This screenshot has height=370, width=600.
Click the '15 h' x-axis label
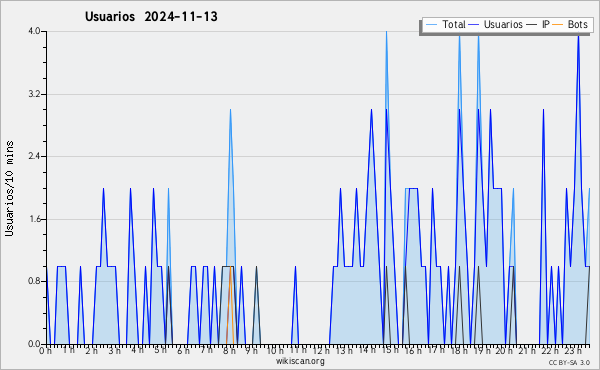pyautogui.click(x=390, y=350)
